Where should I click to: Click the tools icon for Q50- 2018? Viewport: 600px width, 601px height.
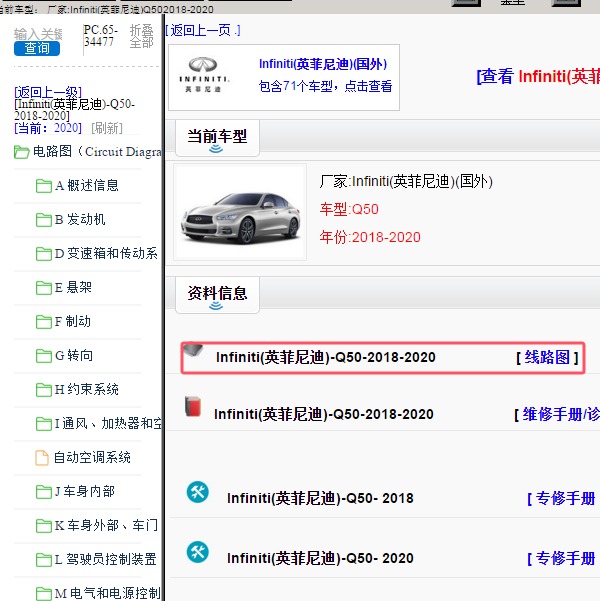pos(198,492)
